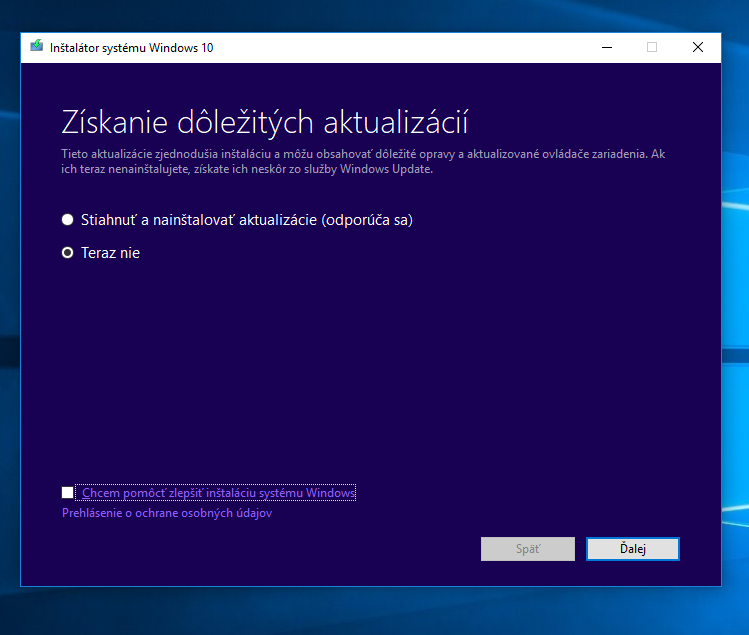Click the 'Inštalátor systému Windows 10' window title
Viewport: 749px width, 635px height.
pyautogui.click(x=131, y=48)
